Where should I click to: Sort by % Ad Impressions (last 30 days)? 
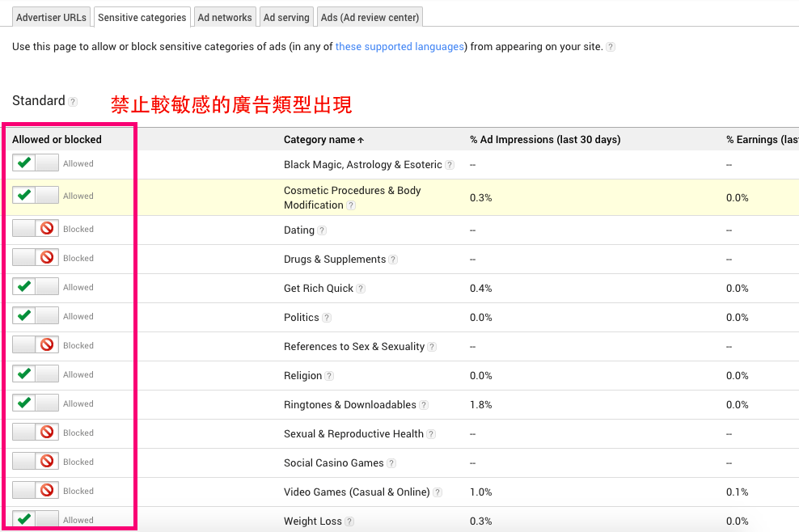[545, 140]
